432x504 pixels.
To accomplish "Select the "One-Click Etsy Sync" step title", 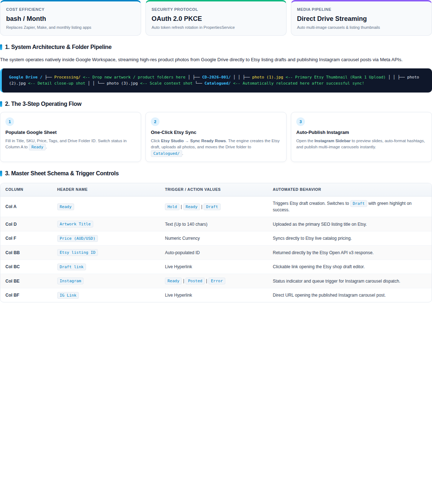I will coord(174,132).
